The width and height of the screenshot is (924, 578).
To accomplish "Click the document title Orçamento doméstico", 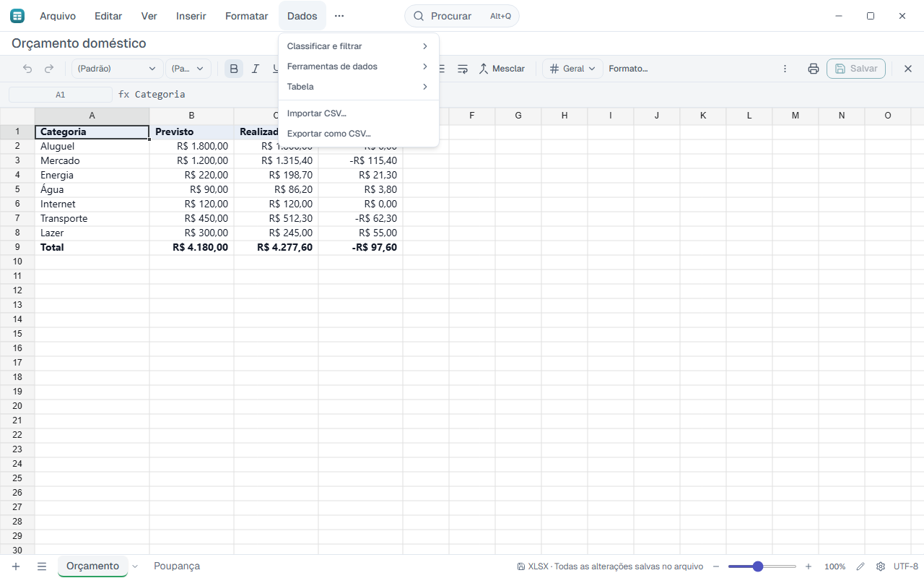I will tap(79, 43).
